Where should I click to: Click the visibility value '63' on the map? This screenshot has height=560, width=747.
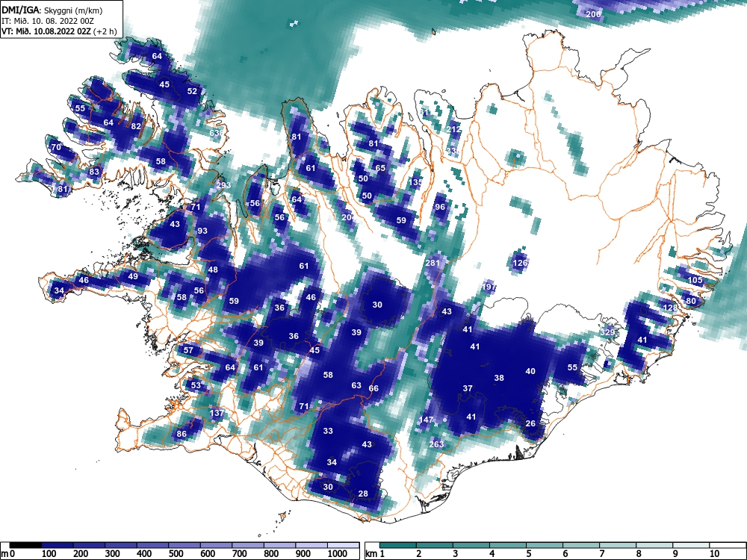pyautogui.click(x=356, y=385)
